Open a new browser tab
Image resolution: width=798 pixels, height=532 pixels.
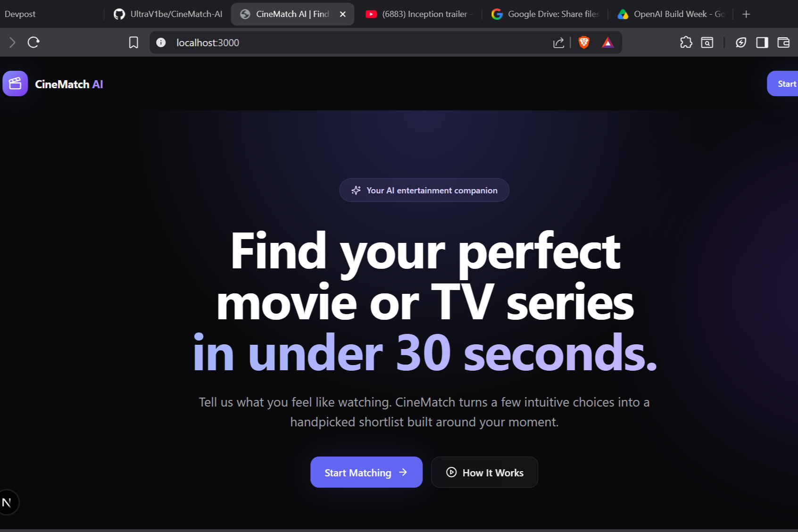(x=746, y=14)
